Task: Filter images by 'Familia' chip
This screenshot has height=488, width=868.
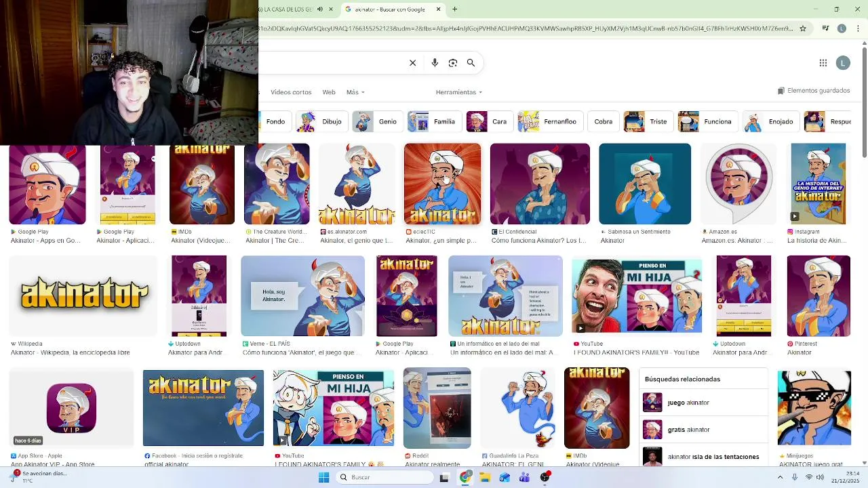Action: coord(434,122)
